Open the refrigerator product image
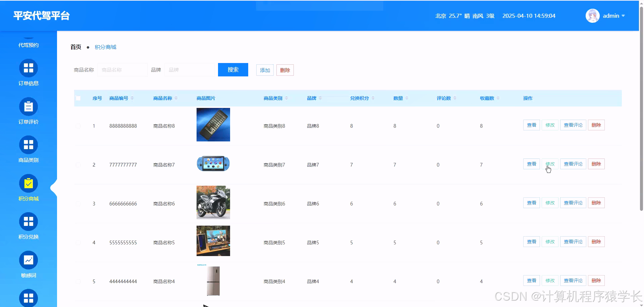This screenshot has height=307, width=644. coord(213,280)
